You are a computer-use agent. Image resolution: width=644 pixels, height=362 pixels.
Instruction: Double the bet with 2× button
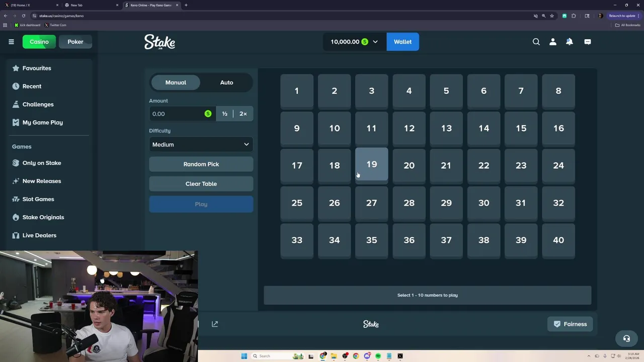pyautogui.click(x=243, y=114)
